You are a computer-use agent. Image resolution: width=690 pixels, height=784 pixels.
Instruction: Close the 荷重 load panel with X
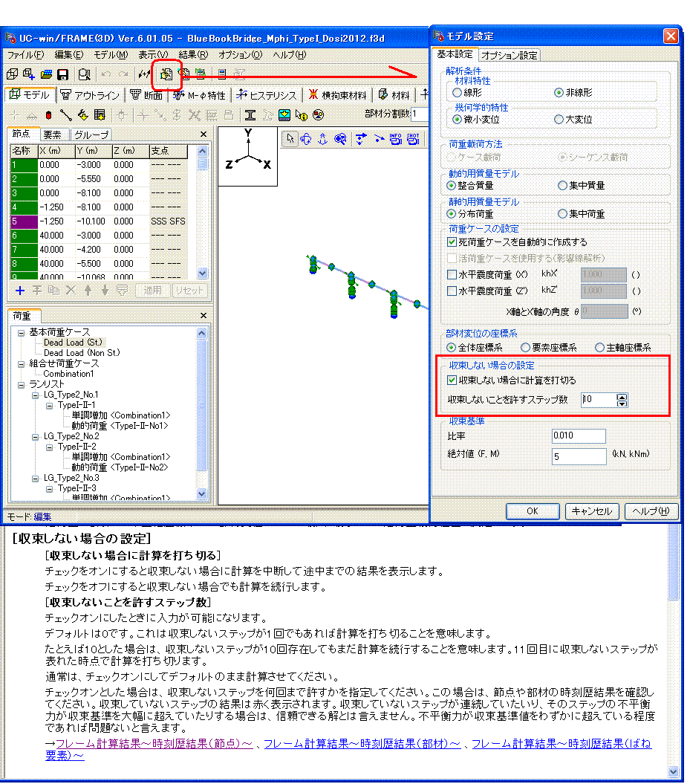[x=204, y=316]
